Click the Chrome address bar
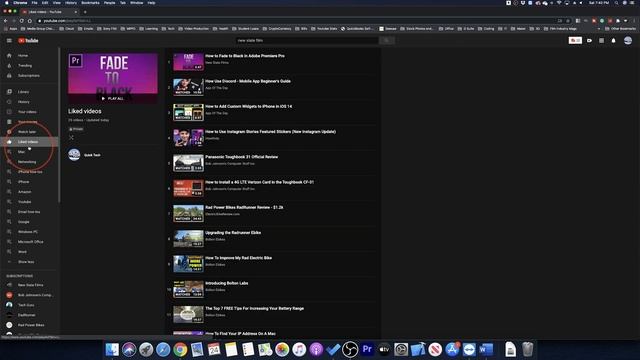The height and width of the screenshot is (360, 640). [x=298, y=21]
